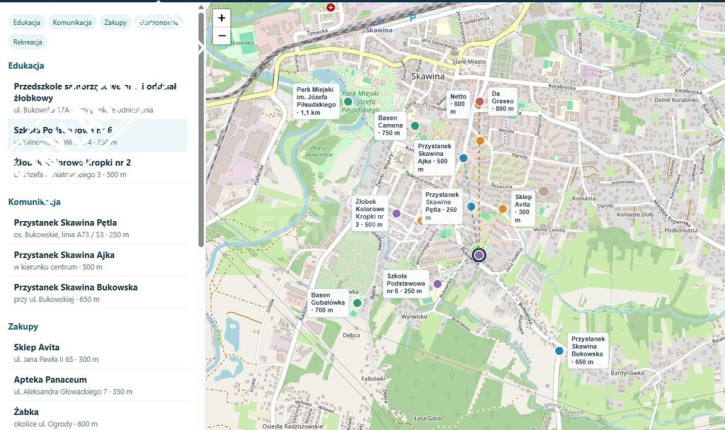Screen dimensions: 725x430
Task: Click orange Sklep Avita marker
Action: tap(503, 209)
